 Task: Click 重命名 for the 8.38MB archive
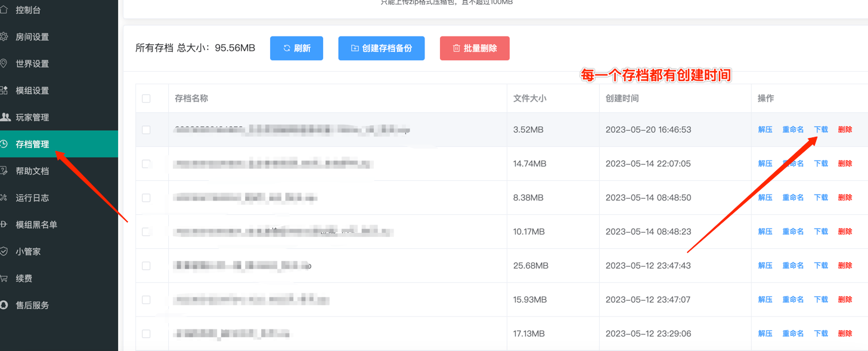(793, 198)
